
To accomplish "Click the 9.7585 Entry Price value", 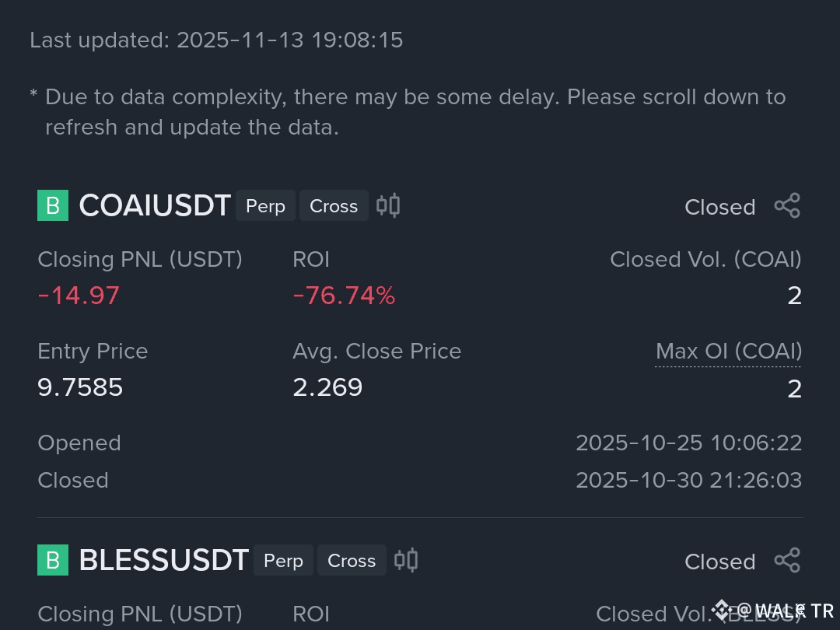I will (80, 387).
